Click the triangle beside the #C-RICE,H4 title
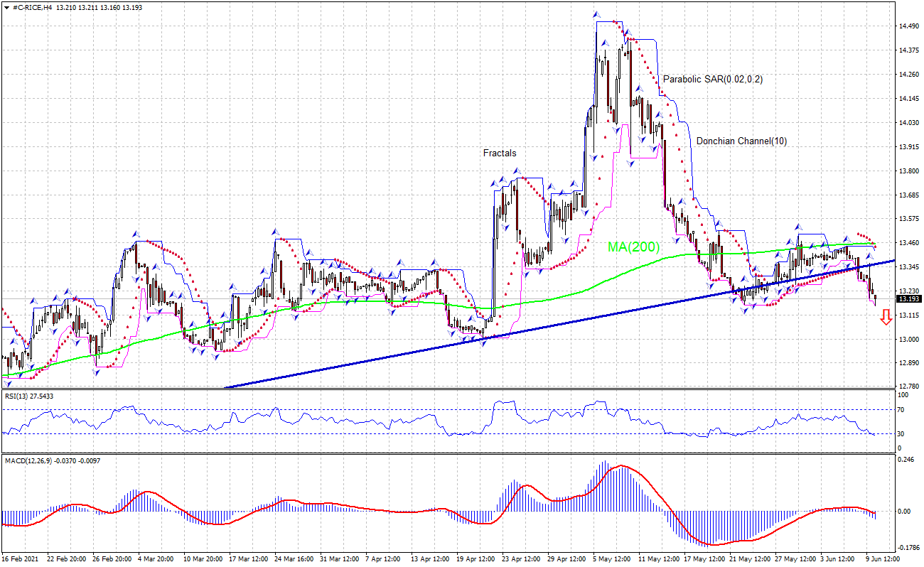 (x=6, y=6)
